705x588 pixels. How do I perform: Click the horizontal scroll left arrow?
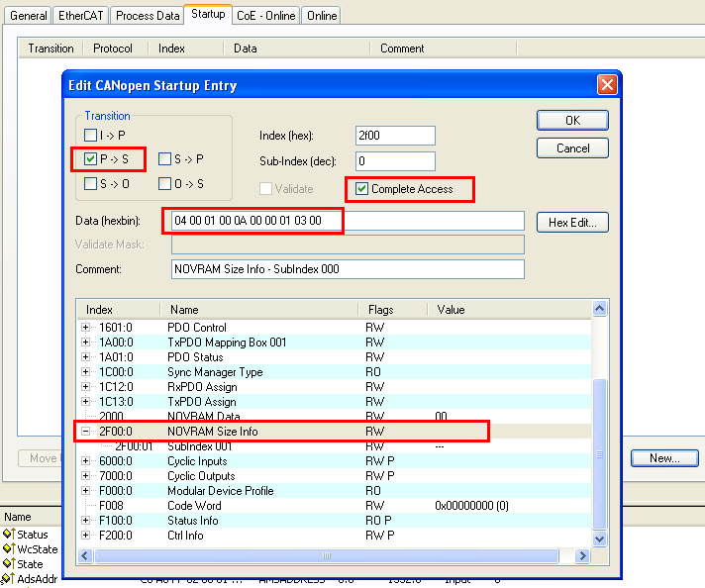[x=85, y=555]
